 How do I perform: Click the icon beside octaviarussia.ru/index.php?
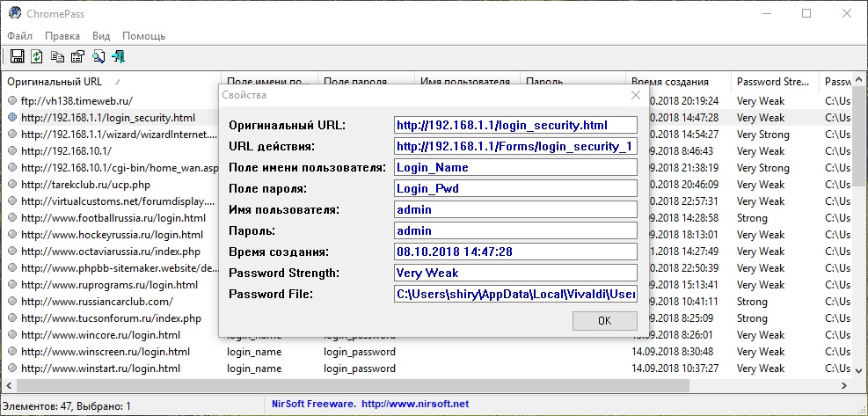tap(13, 251)
